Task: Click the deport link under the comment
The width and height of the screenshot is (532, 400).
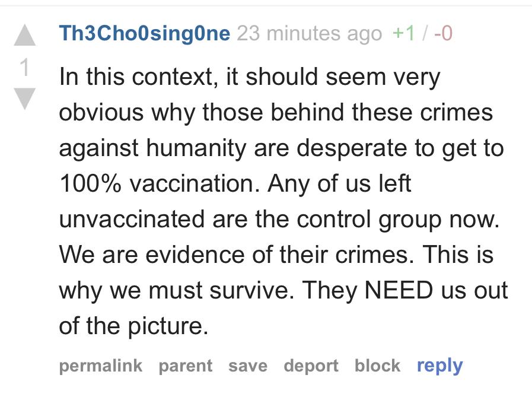Action: [x=311, y=366]
